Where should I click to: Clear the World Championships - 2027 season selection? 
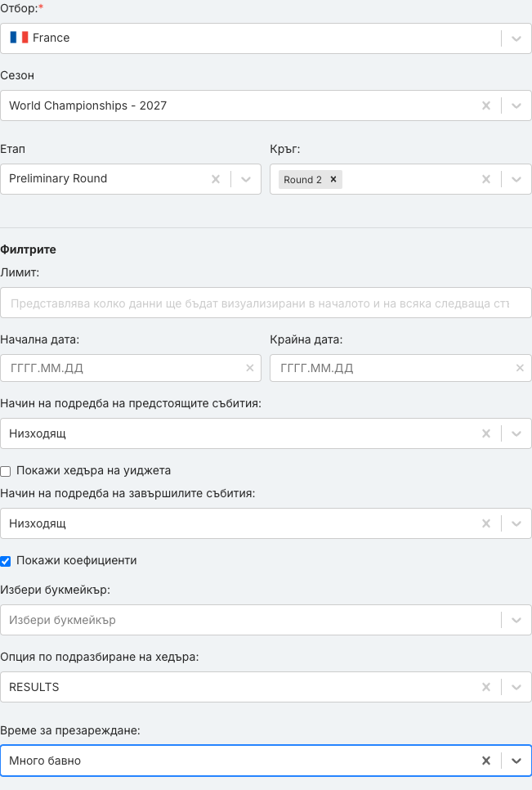[x=486, y=105]
